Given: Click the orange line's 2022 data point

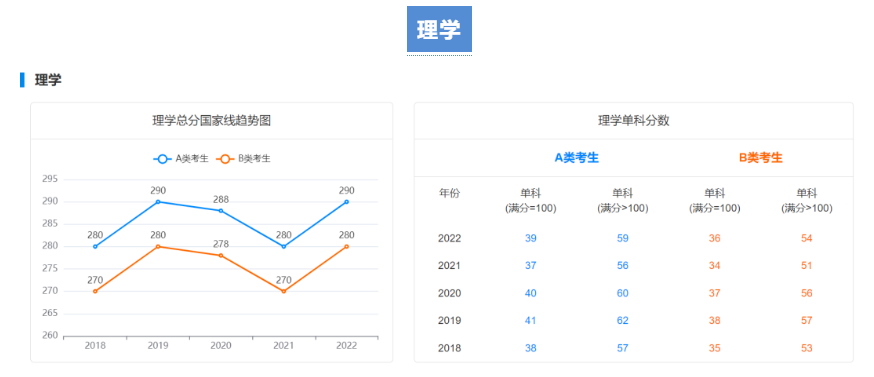Looking at the screenshot, I should click(x=346, y=246).
